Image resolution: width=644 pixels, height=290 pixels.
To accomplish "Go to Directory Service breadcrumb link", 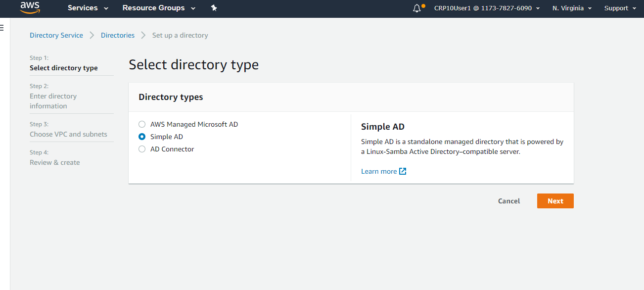I will pos(56,35).
